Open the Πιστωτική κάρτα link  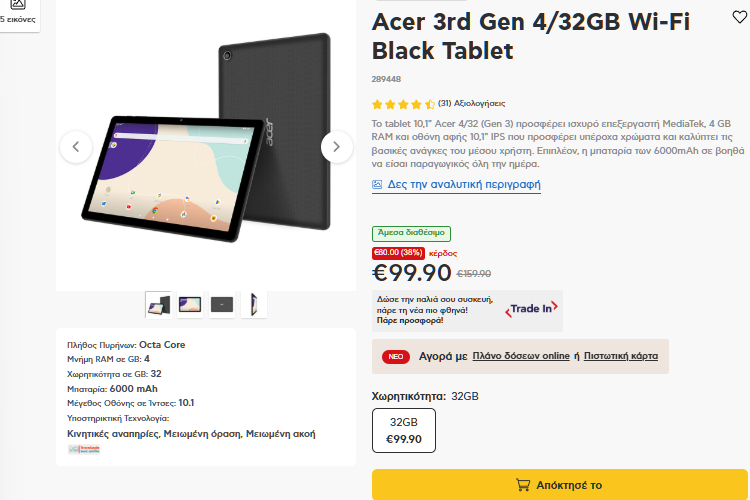(x=621, y=356)
